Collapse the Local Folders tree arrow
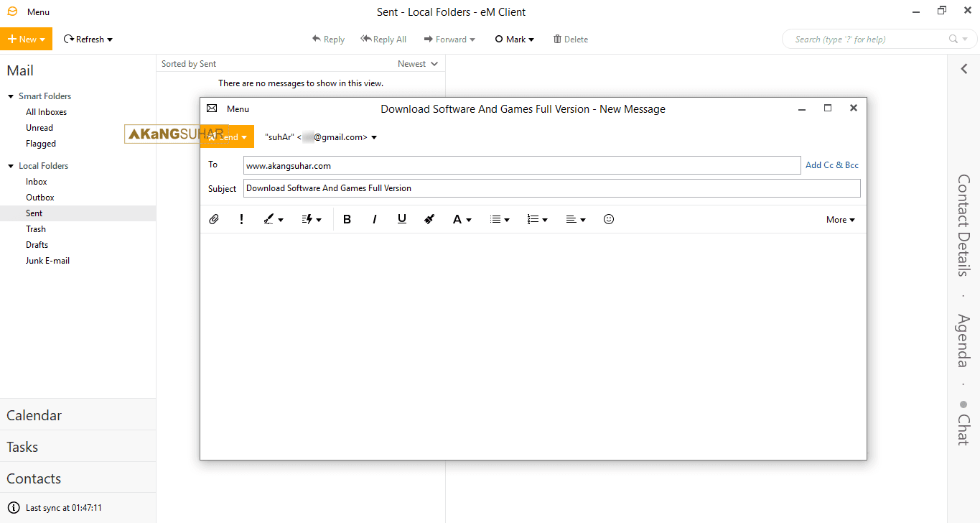Image resolution: width=980 pixels, height=523 pixels. [11, 166]
